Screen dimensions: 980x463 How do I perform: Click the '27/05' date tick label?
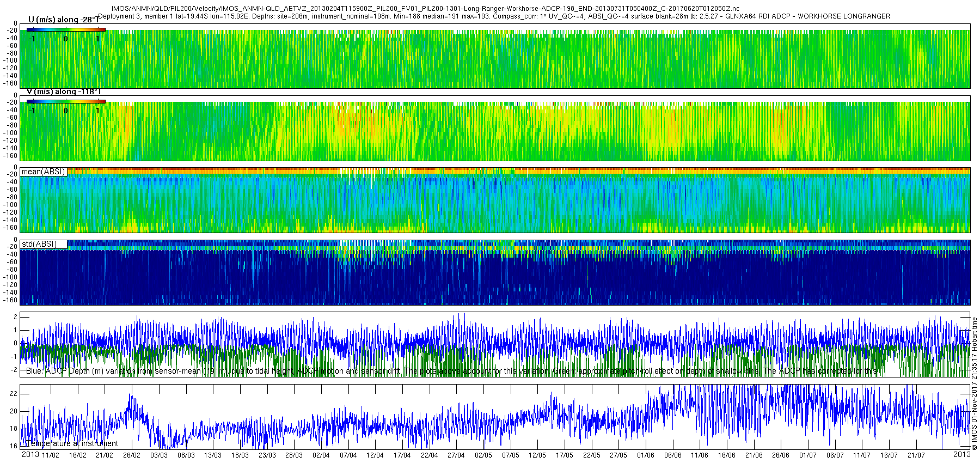[x=618, y=455]
